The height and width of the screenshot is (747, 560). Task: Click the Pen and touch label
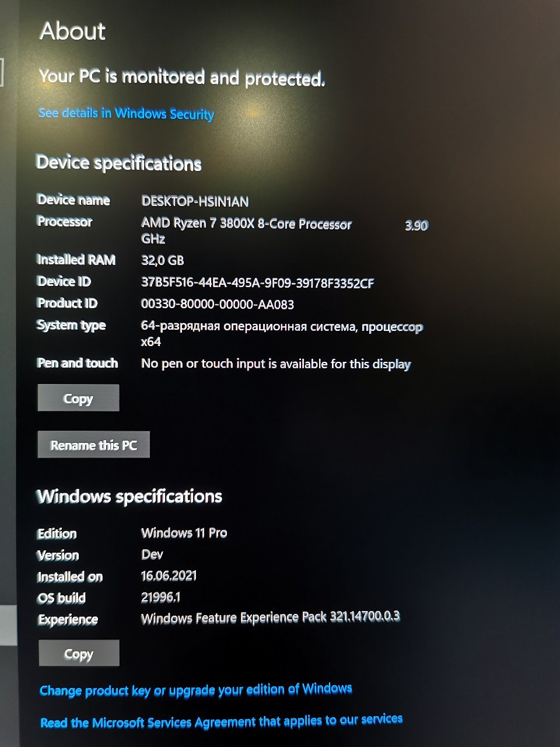point(78,362)
